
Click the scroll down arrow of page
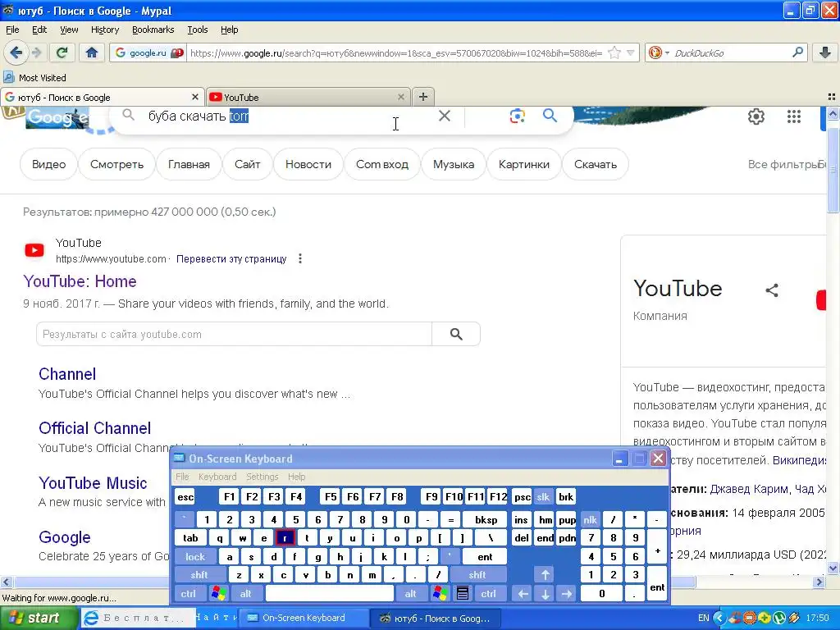[x=833, y=568]
